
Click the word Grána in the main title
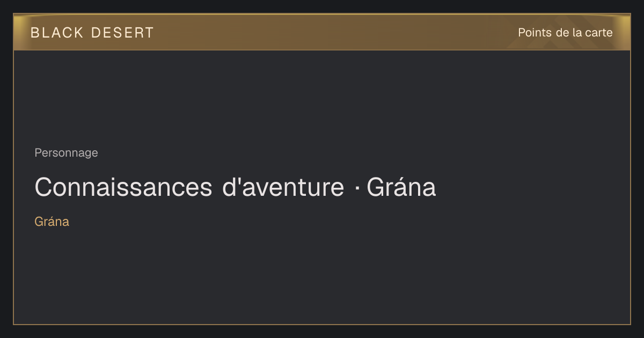tap(401, 187)
